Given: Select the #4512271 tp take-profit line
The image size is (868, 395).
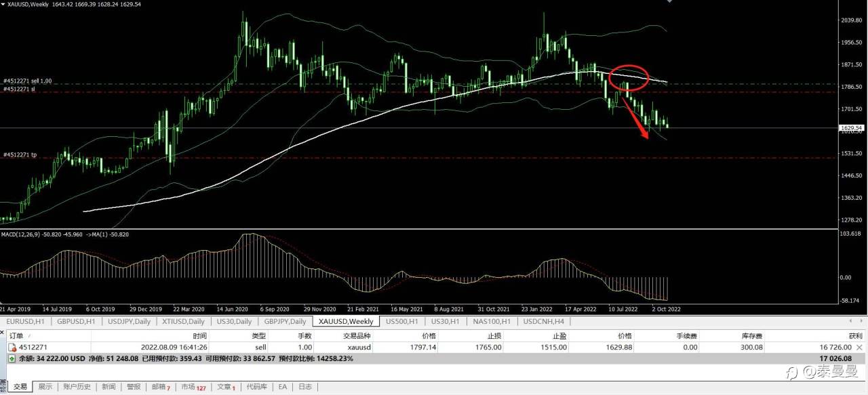Looking at the screenshot, I should pyautogui.click(x=19, y=154).
